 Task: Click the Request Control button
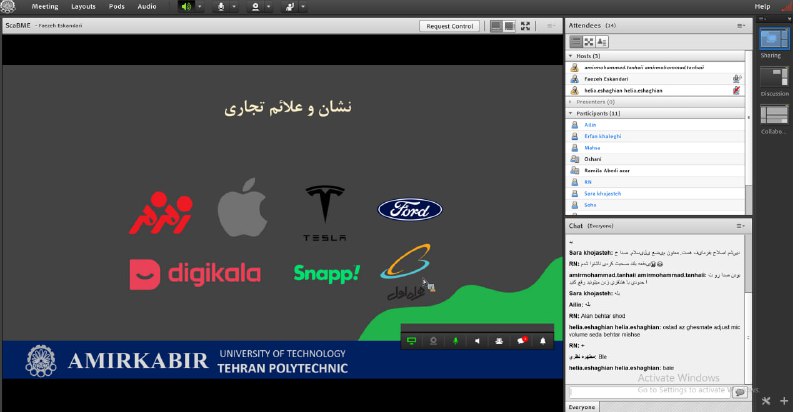[449, 26]
